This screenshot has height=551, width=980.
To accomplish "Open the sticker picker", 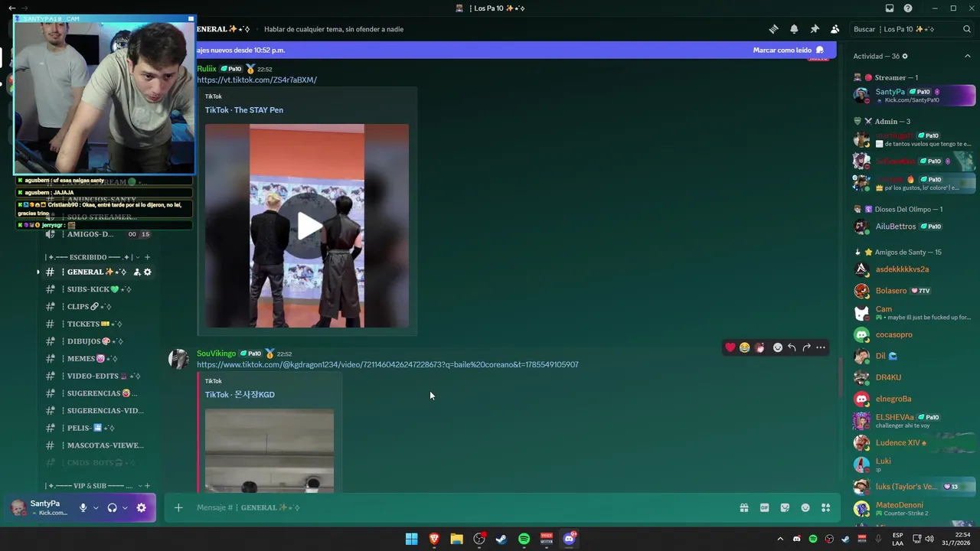I will [x=785, y=507].
